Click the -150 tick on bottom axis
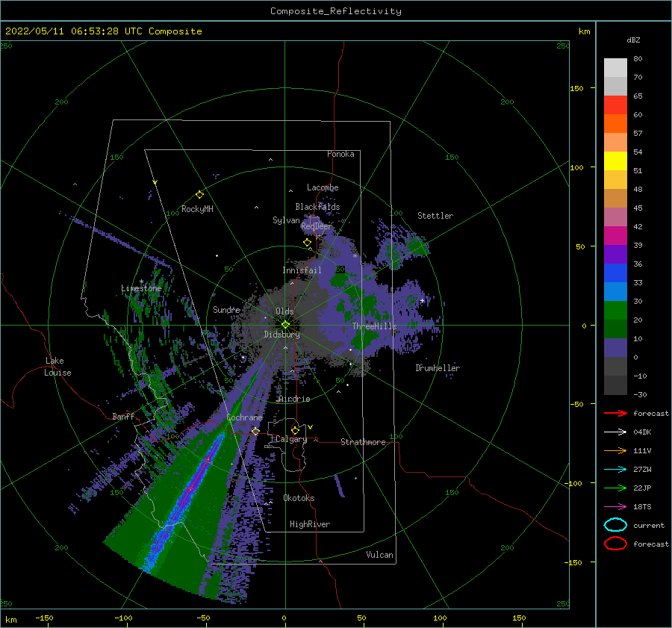Image resolution: width=672 pixels, height=628 pixels. (44, 618)
